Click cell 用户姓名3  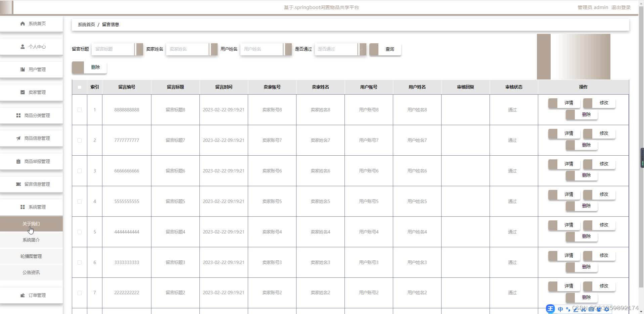(417, 262)
